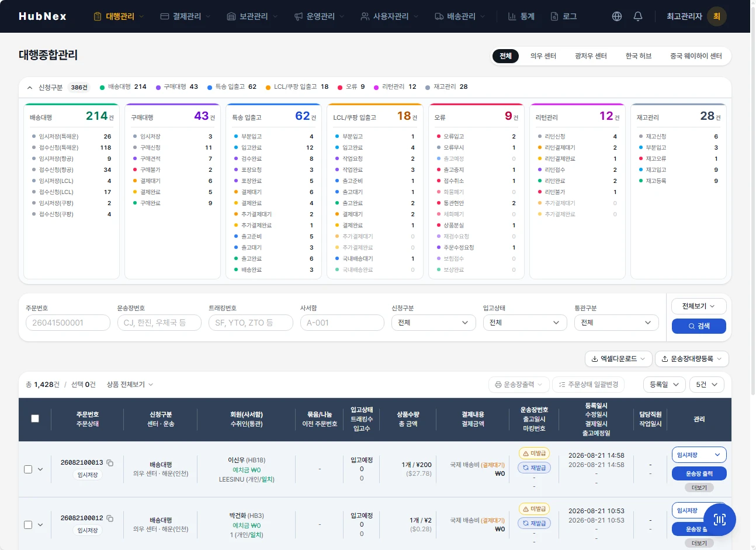Click the 운송장출력 button in table toolbar

519,385
